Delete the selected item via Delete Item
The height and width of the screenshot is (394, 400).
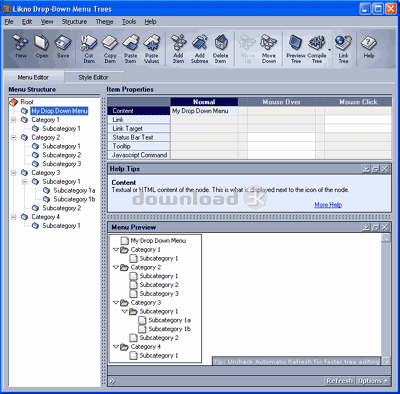coord(220,49)
